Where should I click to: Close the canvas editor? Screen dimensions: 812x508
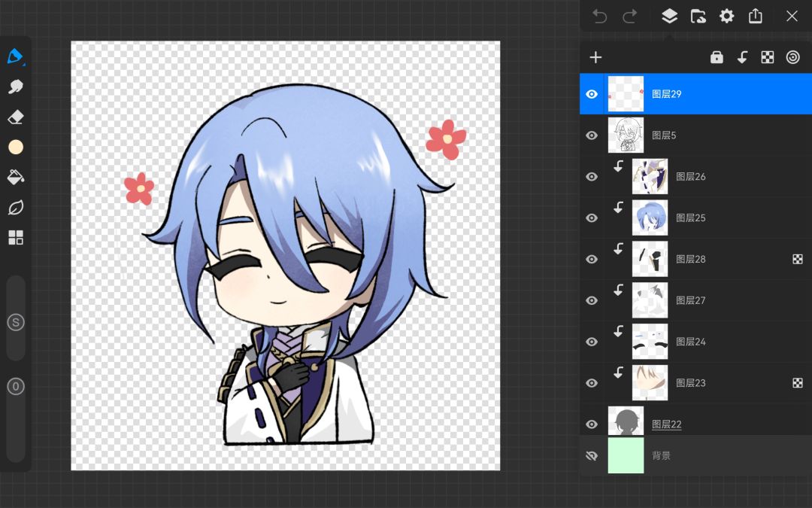click(792, 16)
